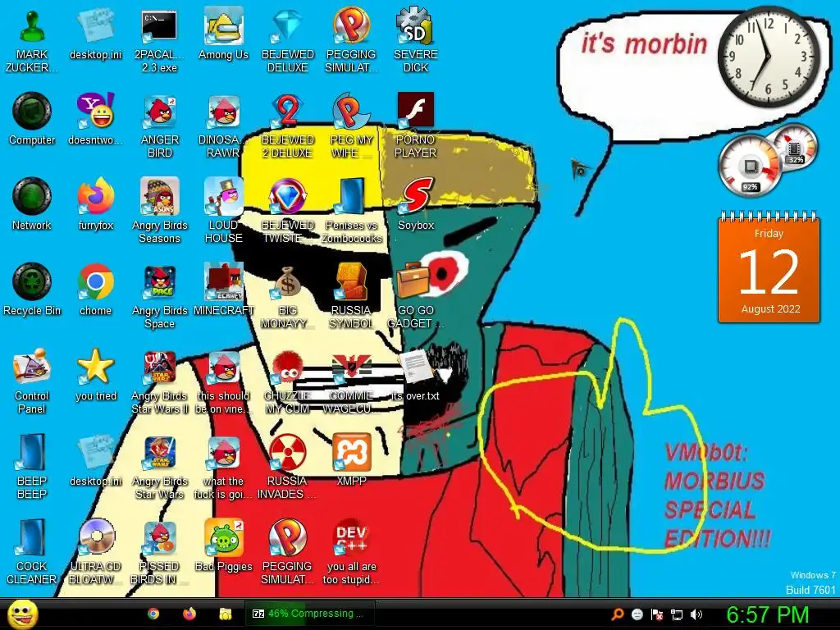Launch the Angry Birds Star Wars shortcut
The image size is (840, 630).
pos(160,467)
